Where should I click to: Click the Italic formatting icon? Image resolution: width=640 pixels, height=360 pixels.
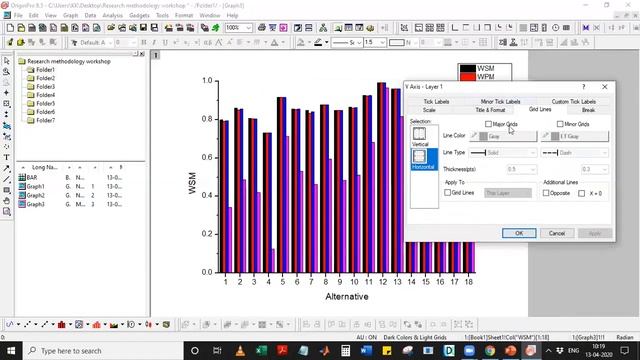click(154, 42)
